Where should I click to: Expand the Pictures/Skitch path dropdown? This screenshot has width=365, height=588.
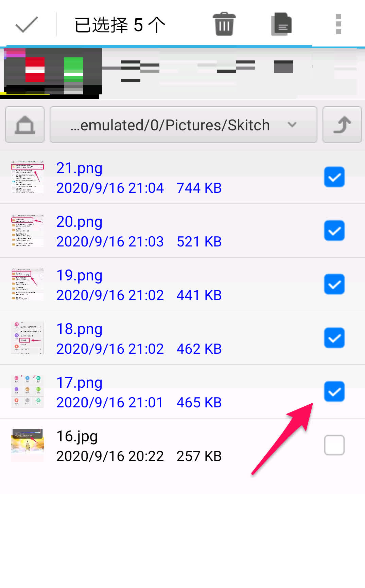[170, 125]
